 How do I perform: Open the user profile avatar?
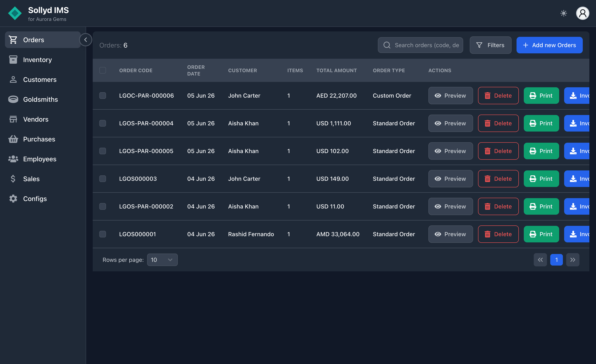click(583, 13)
